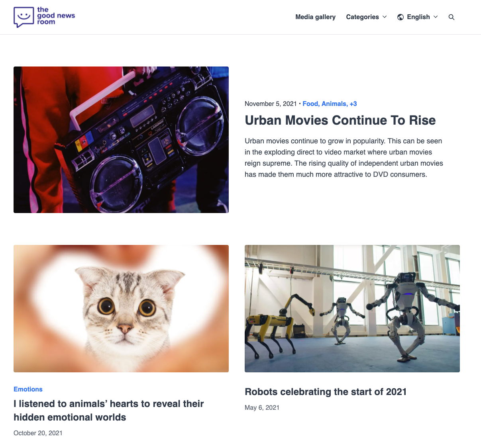Image resolution: width=481 pixels, height=448 pixels.
Task: Open search with the magnifier icon
Action: pyautogui.click(x=452, y=17)
